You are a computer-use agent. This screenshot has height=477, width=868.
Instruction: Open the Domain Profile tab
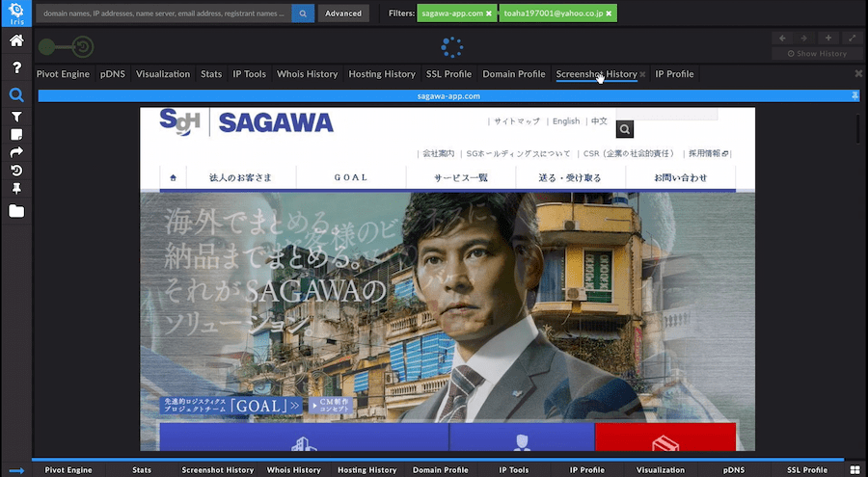click(514, 74)
